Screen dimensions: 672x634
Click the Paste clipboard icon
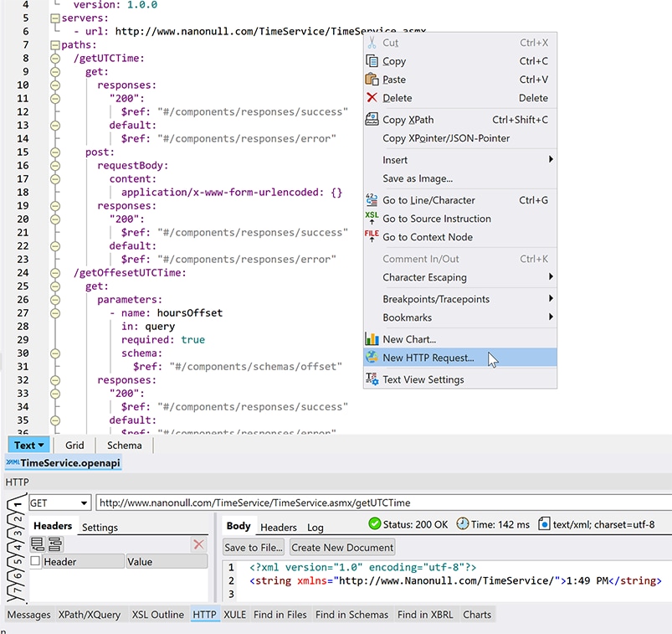pos(372,80)
